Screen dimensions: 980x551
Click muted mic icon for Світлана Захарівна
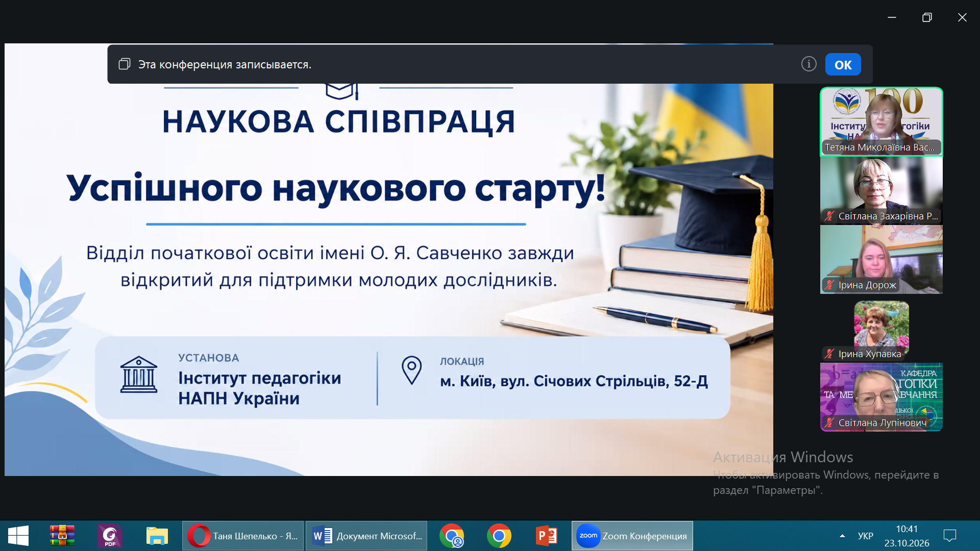[829, 216]
